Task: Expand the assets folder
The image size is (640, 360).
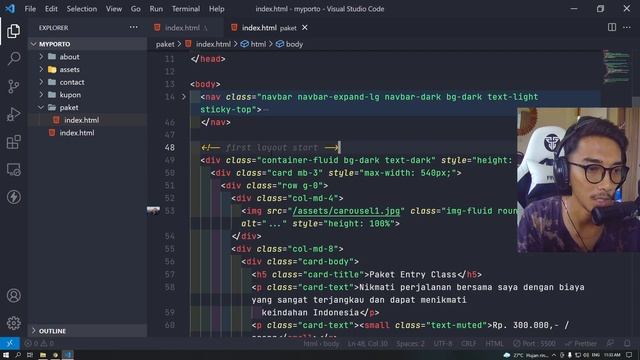Action: [41, 69]
